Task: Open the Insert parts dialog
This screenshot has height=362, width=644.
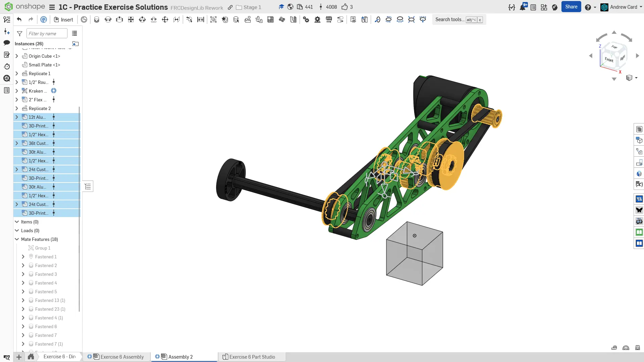Action: (x=63, y=19)
